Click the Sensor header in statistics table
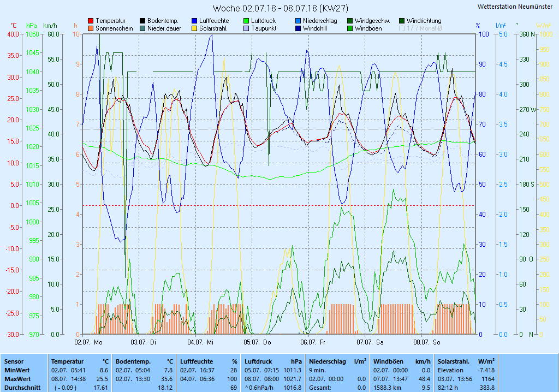Screen dimensions: 559x392 [14, 361]
